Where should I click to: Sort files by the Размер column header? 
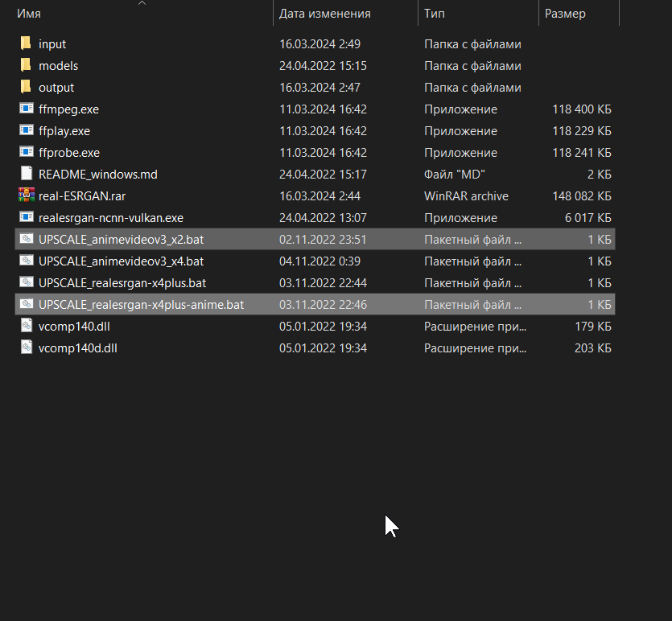click(x=565, y=14)
